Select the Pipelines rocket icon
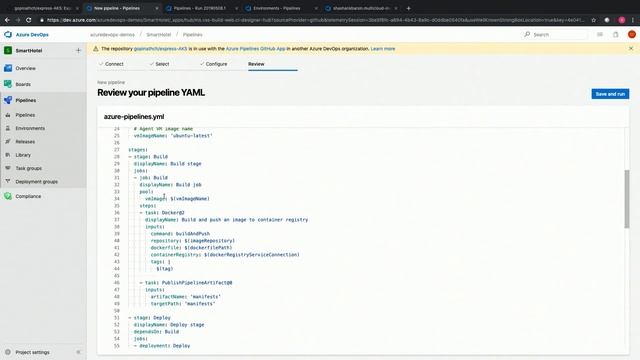The height and width of the screenshot is (360, 640). click(x=8, y=100)
